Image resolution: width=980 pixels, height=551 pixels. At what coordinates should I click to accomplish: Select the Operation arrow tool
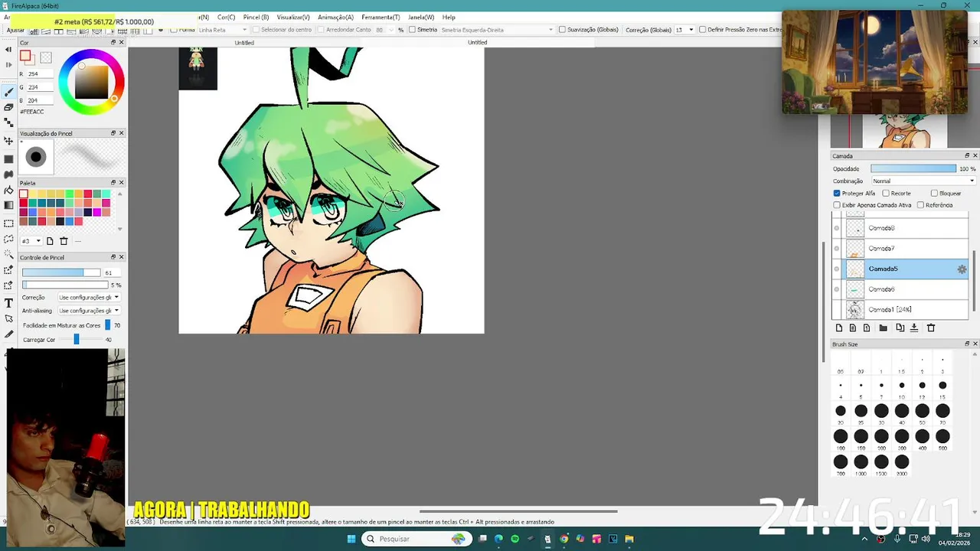click(x=8, y=318)
